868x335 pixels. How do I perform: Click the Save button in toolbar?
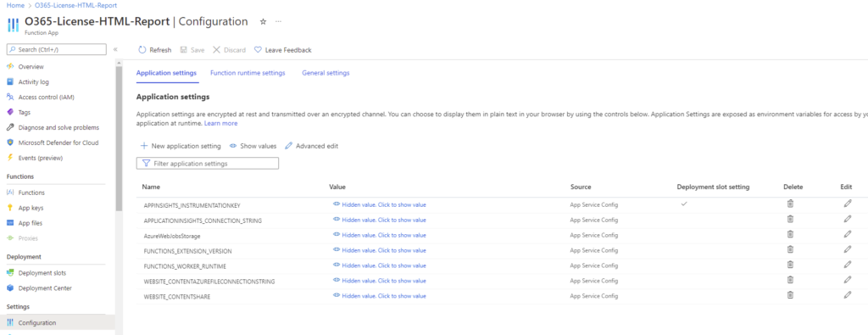pos(192,50)
